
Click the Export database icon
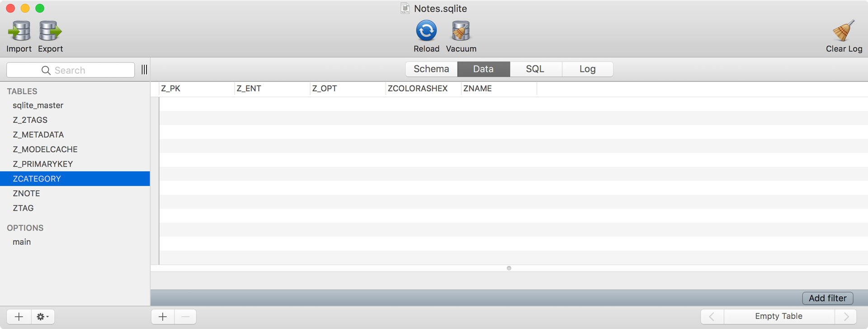pyautogui.click(x=50, y=31)
